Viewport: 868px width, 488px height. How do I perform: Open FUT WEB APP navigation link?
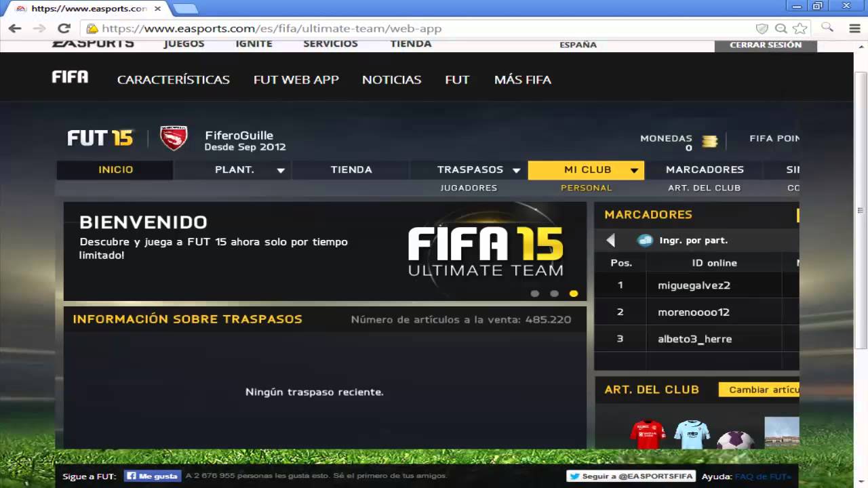click(296, 79)
